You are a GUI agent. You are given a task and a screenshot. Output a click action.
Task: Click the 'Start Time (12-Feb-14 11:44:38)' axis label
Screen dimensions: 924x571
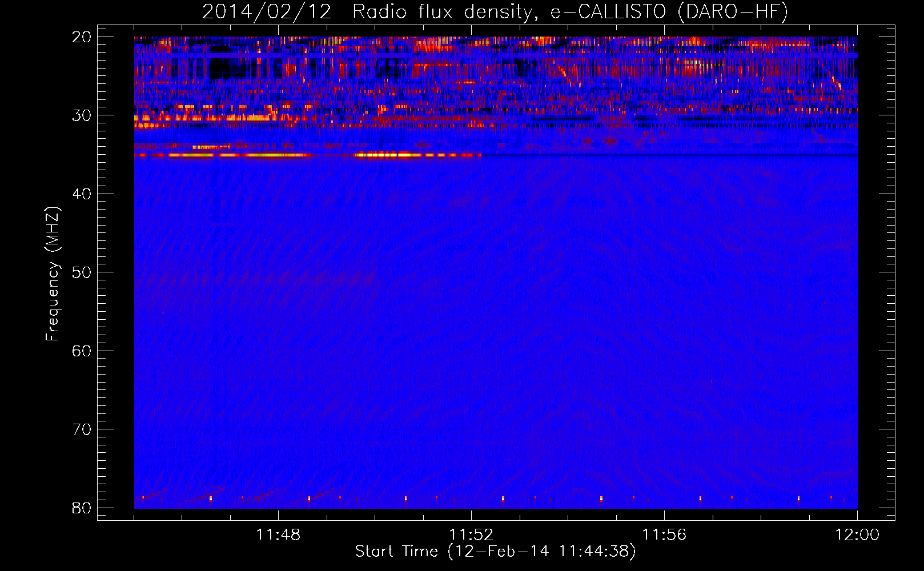tap(495, 552)
